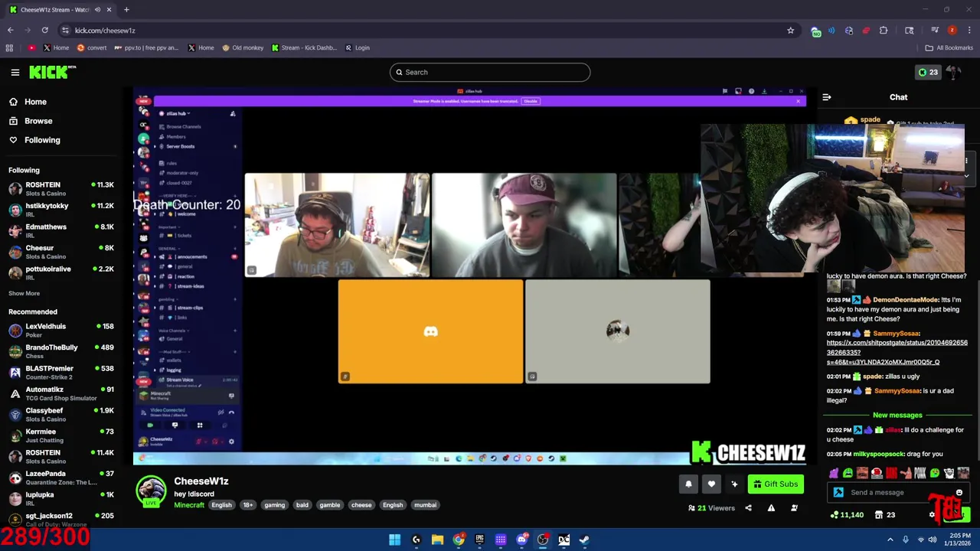Open the x.com shitpostgate link in chat
The image size is (980, 551).
tap(897, 352)
